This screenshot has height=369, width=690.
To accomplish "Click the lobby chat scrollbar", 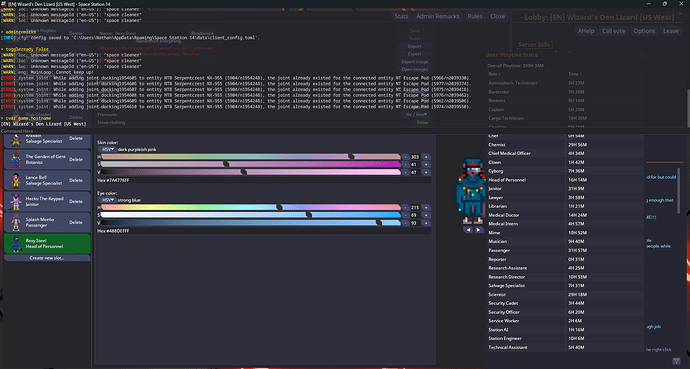I will (679, 191).
